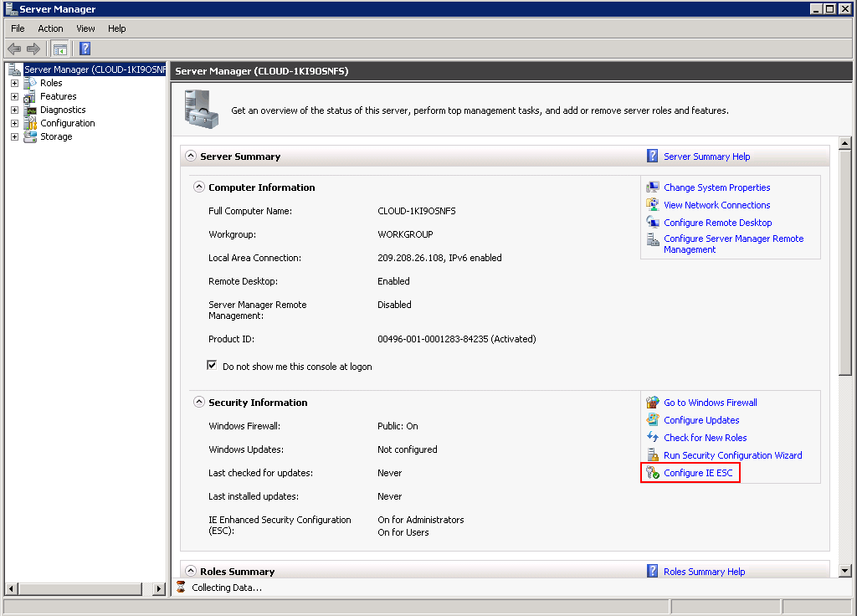Open the Configure IE ESC link

click(698, 473)
